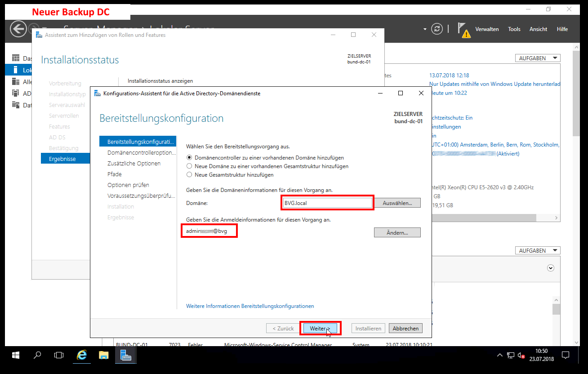Click the time zone Amsterdam, Berlin link
The width and height of the screenshot is (588, 374).
(495, 145)
